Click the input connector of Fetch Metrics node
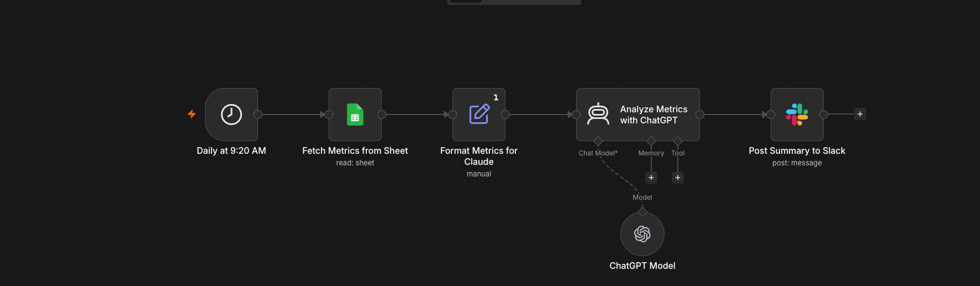The image size is (980, 286). tap(329, 115)
